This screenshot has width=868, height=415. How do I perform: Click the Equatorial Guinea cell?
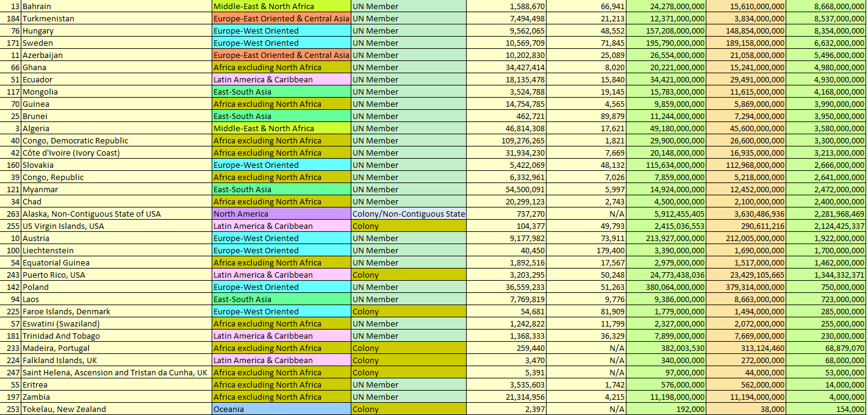click(117, 262)
